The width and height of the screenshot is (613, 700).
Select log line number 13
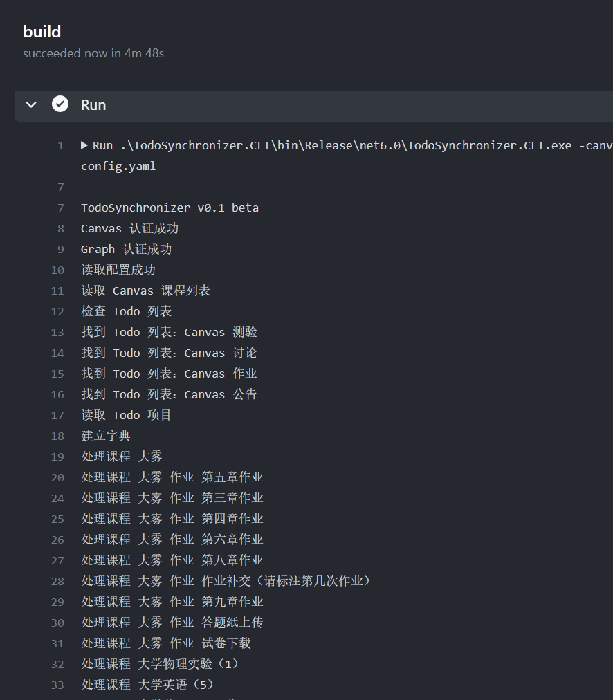57,333
